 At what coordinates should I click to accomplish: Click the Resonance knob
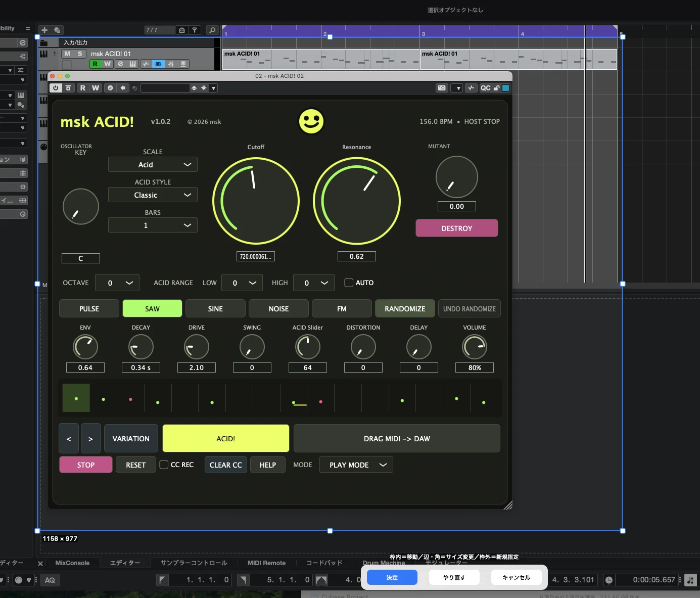coord(357,201)
